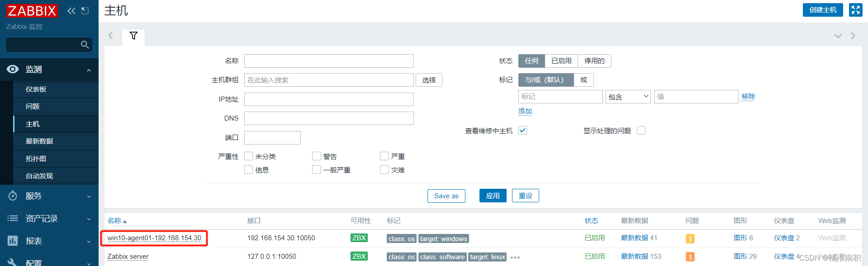The height and width of the screenshot is (266, 868).
Task: Click the sort arrow next to 名称
Action: pyautogui.click(x=125, y=221)
